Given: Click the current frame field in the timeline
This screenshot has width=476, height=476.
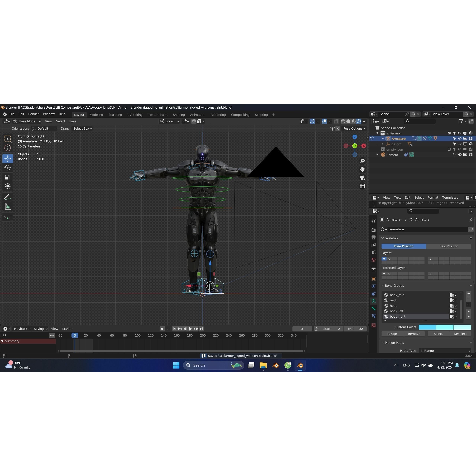Looking at the screenshot, I should tap(302, 329).
